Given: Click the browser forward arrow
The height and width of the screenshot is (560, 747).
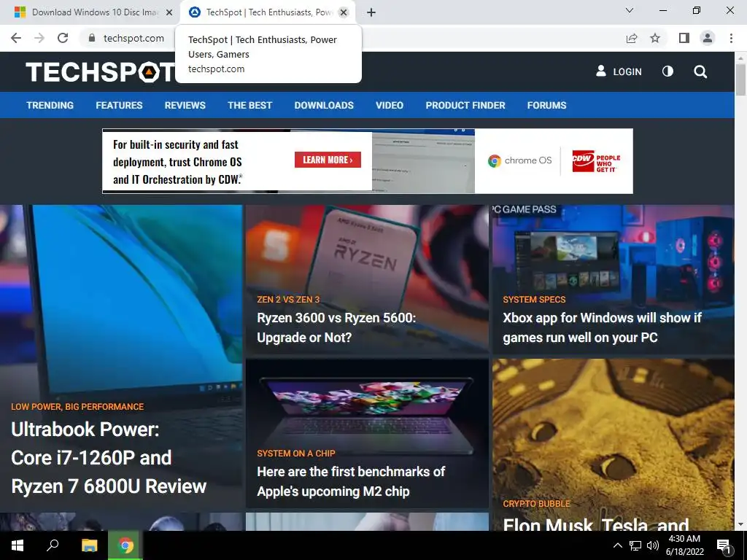Looking at the screenshot, I should [39, 38].
